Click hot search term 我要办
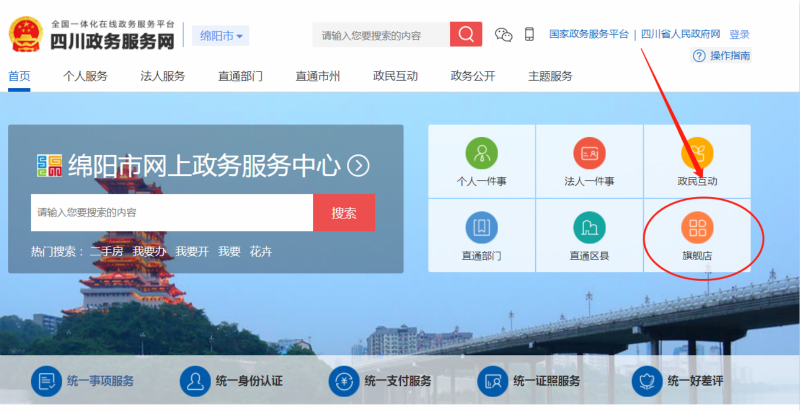Viewport: 800px width, 411px height. pyautogui.click(x=149, y=251)
